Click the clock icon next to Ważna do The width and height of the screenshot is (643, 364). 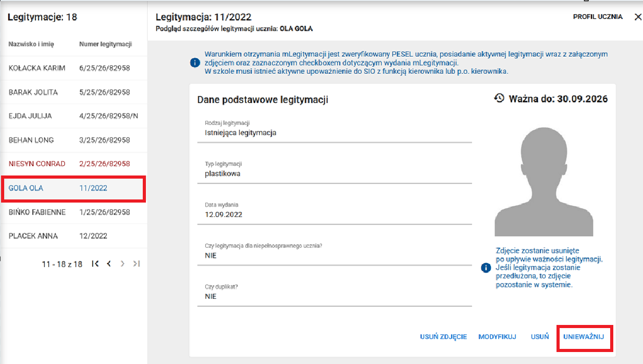click(499, 98)
